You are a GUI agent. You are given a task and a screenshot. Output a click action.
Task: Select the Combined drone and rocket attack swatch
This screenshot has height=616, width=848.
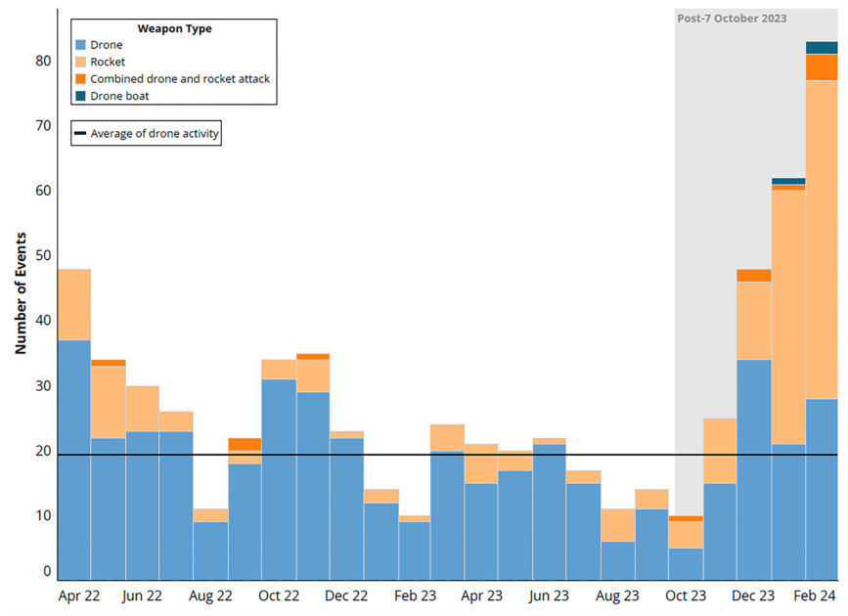click(x=82, y=78)
